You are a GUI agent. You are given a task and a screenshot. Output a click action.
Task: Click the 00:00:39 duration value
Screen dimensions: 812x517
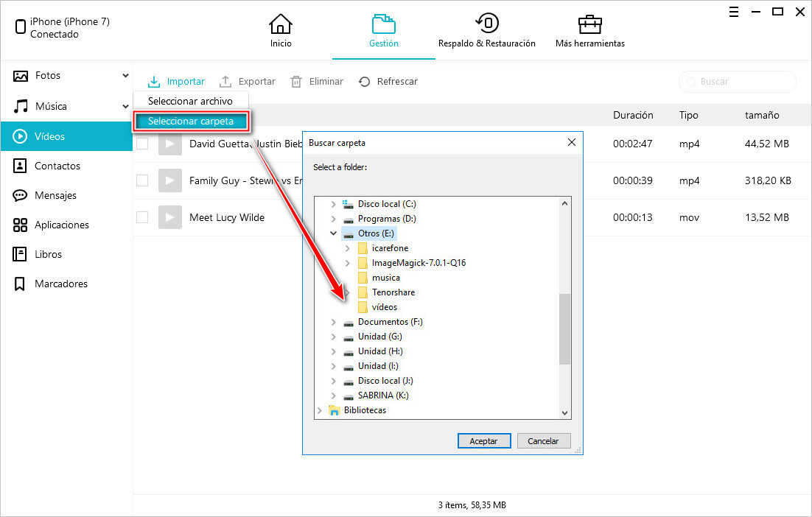632,180
